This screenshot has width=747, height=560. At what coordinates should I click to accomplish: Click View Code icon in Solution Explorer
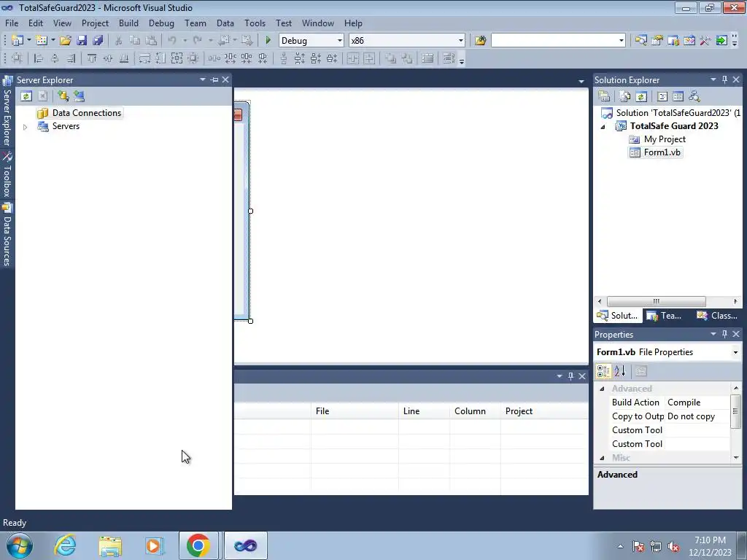coord(662,96)
